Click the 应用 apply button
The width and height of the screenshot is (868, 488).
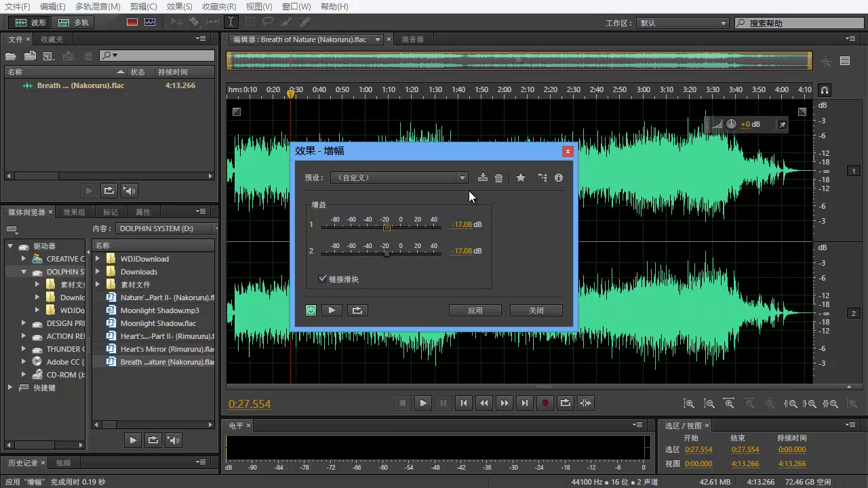(475, 310)
